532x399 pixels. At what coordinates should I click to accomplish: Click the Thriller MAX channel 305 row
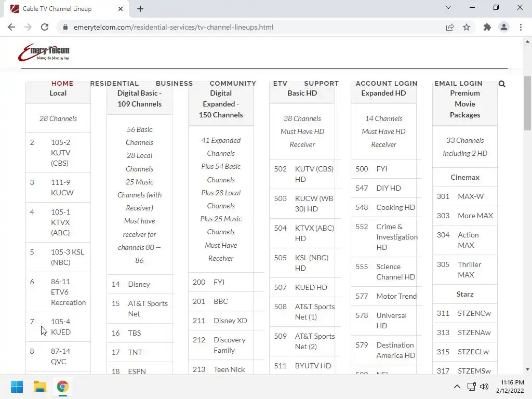465,270
